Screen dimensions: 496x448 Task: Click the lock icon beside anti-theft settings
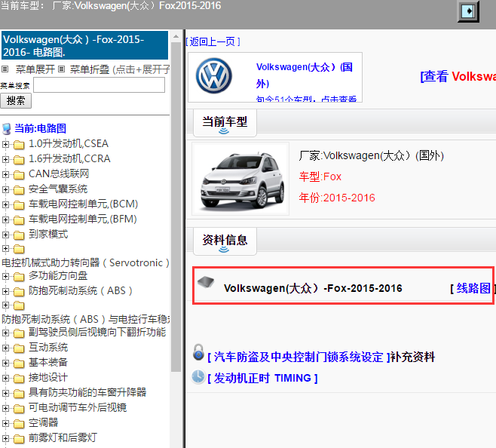(x=198, y=352)
